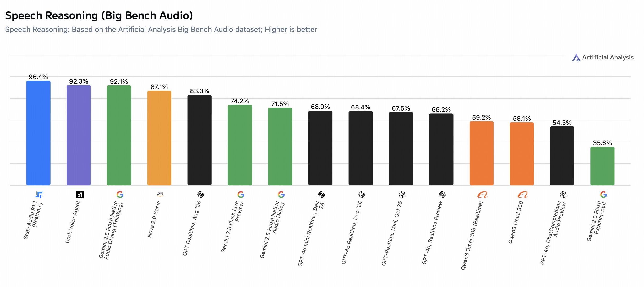The height and width of the screenshot is (287, 644).
Task: Click the chart subtitle about Big Bench Audio dataset
Action: (161, 30)
